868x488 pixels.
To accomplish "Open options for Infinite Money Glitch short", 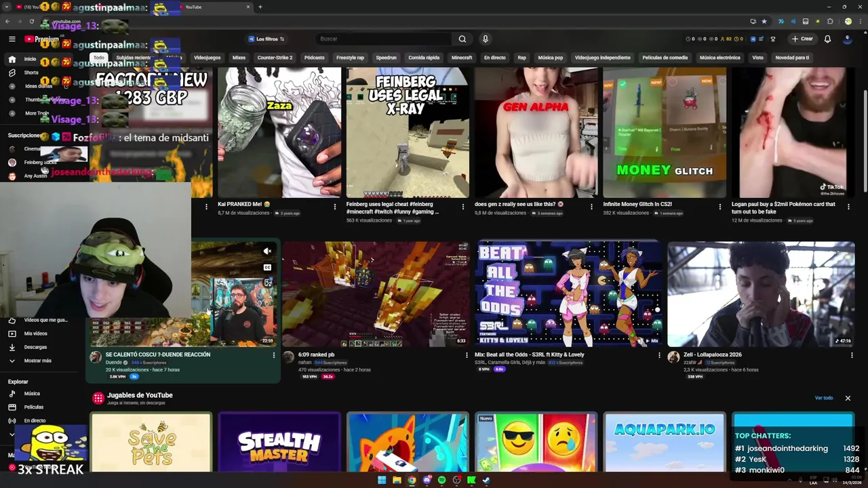I will (720, 207).
